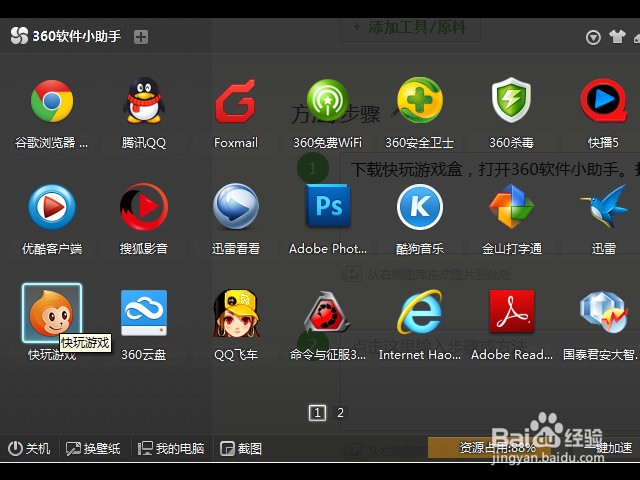Image resolution: width=640 pixels, height=480 pixels.
Task: Launch 迅雷看看 player icon
Action: coord(236,207)
